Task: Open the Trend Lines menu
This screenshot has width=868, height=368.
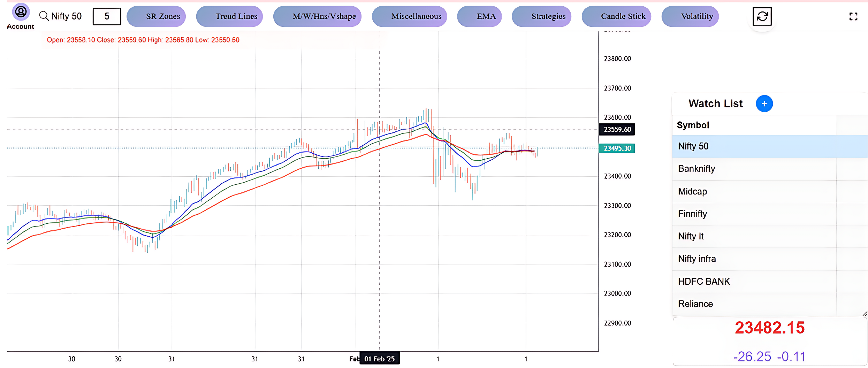Action: tap(229, 16)
